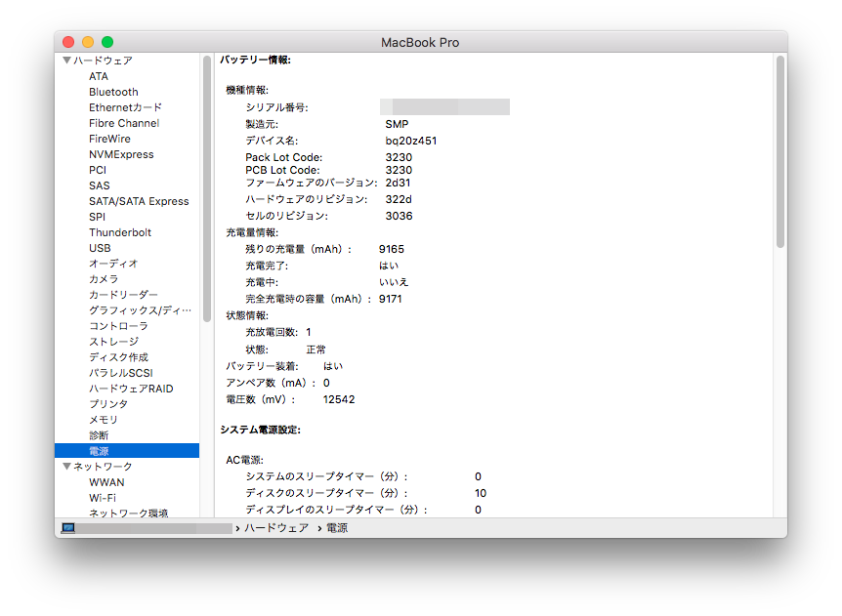
Task: Open the 診断 entry
Action: click(99, 434)
